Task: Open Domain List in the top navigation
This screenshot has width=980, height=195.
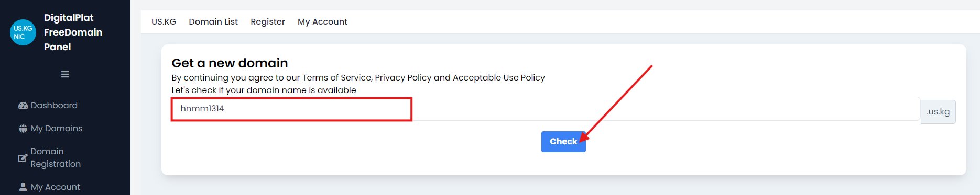Action: [213, 22]
